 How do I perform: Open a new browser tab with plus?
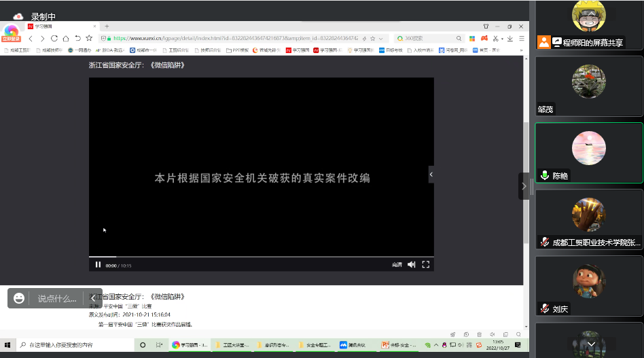(x=107, y=26)
